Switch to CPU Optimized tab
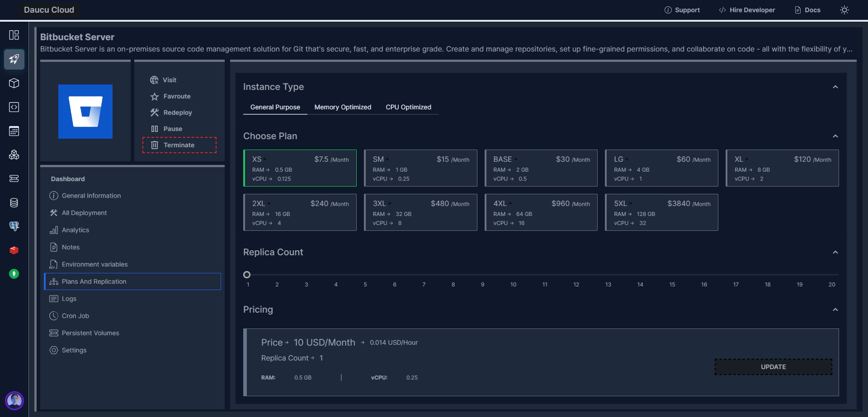Screen dimensions: 868x417 [x=408, y=107]
